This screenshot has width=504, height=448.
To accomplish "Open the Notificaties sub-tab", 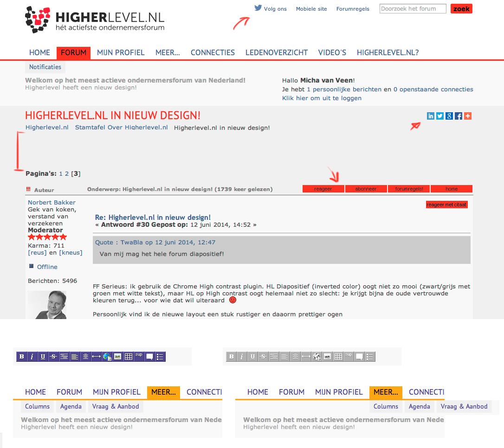I will point(45,67).
